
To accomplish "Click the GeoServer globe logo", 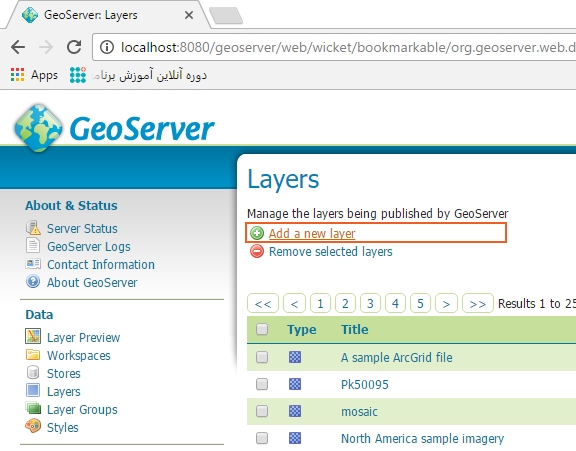I will pos(38,128).
